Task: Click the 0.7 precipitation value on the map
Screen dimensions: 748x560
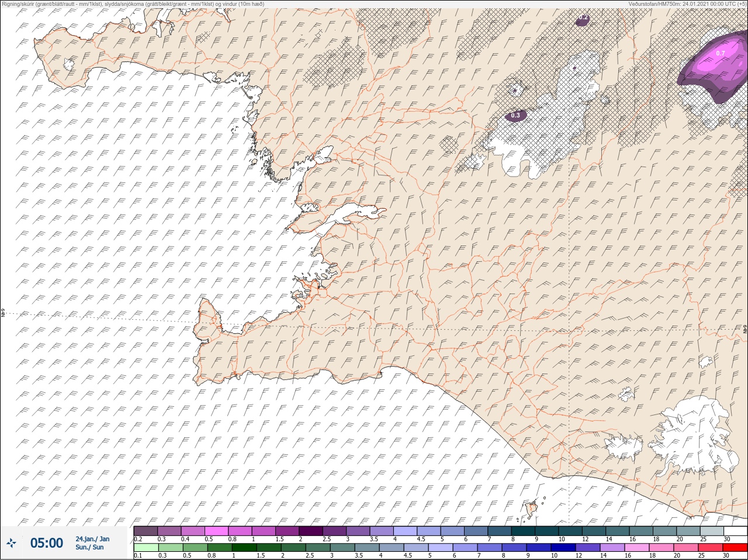Action: [721, 53]
